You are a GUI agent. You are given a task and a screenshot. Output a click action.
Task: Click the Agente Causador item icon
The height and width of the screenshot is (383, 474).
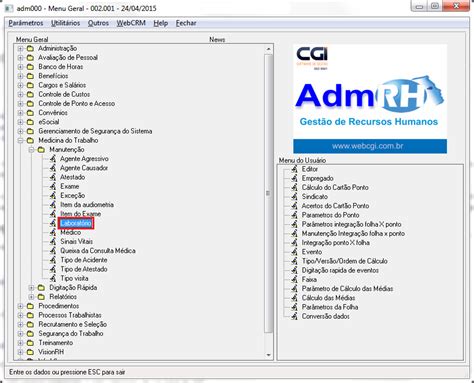point(53,168)
